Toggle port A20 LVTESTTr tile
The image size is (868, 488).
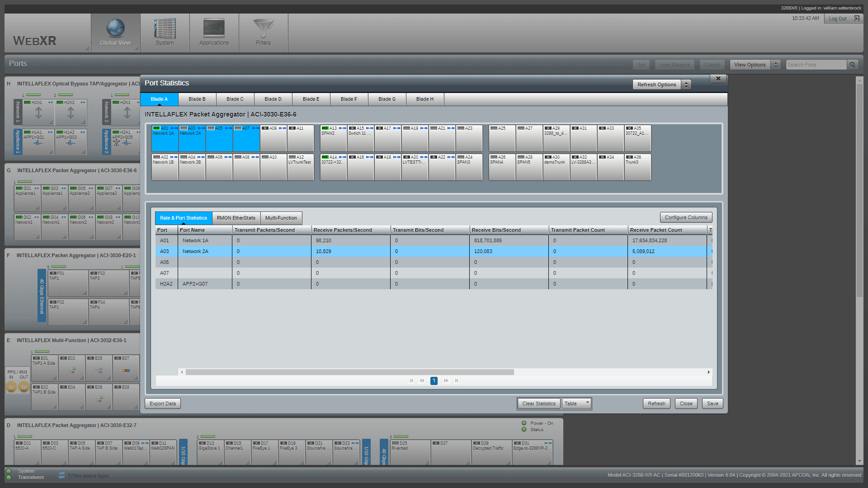[x=415, y=167]
